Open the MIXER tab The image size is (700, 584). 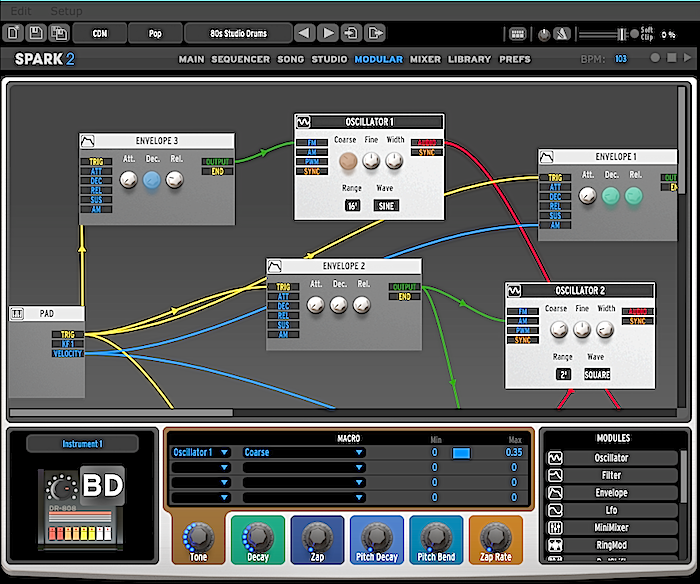(x=425, y=59)
